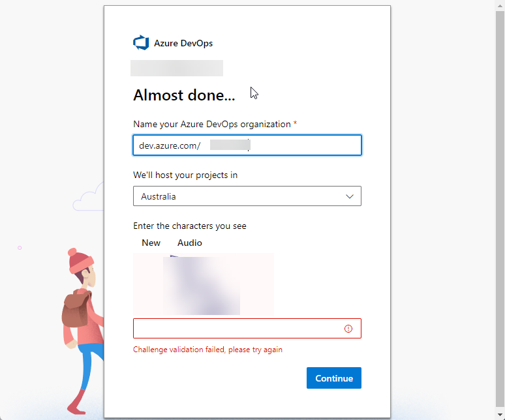This screenshot has height=420, width=505.
Task: Switch to Audio captcha challenge
Action: [x=190, y=243]
